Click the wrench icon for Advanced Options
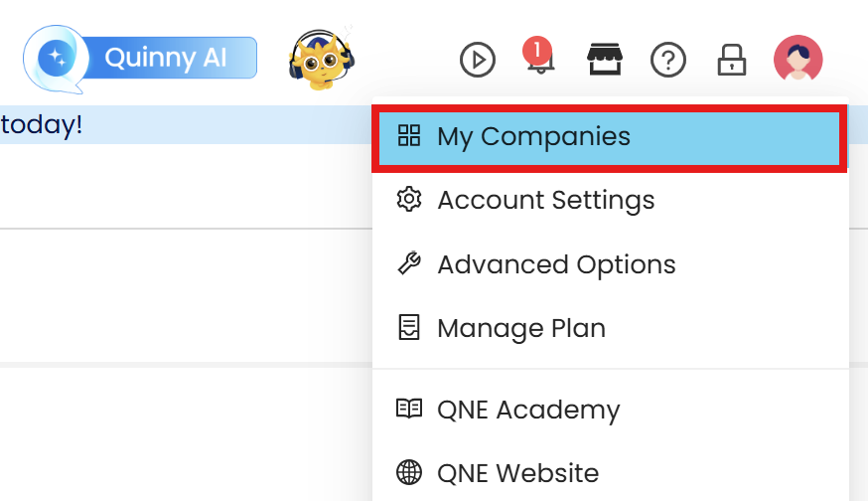The image size is (868, 501). (408, 264)
